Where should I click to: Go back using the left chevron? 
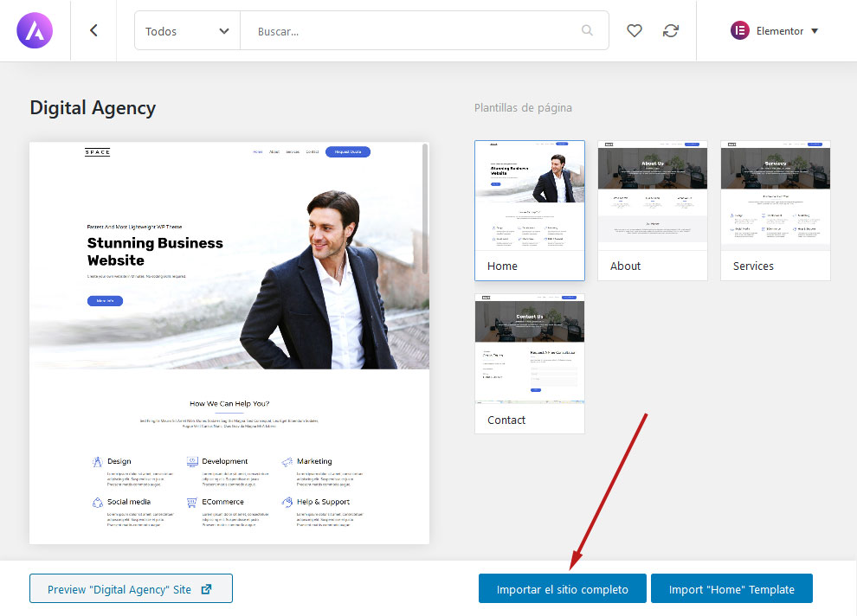click(93, 30)
